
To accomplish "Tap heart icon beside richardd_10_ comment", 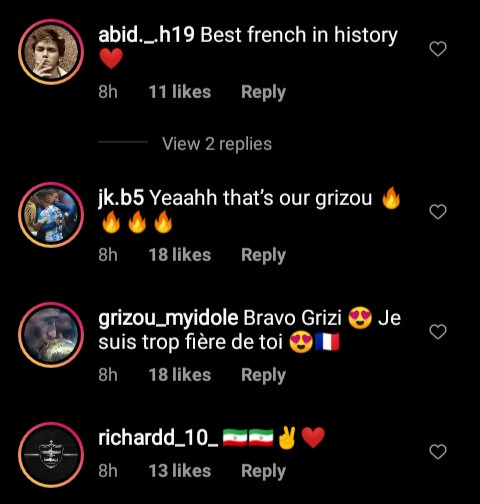I will 438,452.
